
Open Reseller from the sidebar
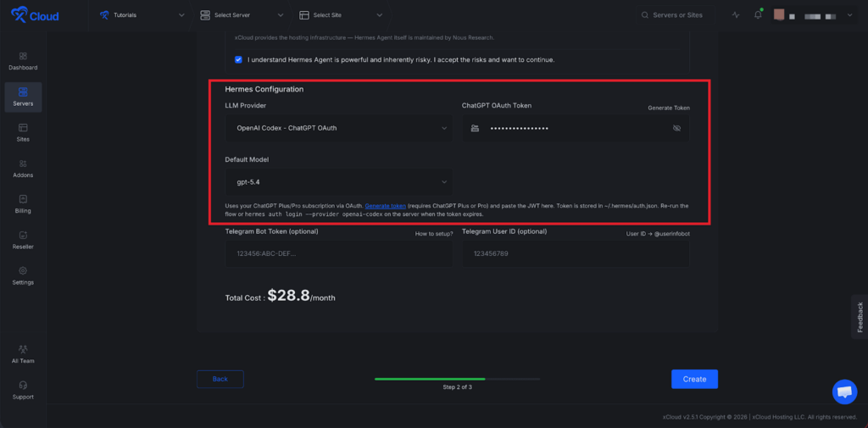[x=23, y=239]
